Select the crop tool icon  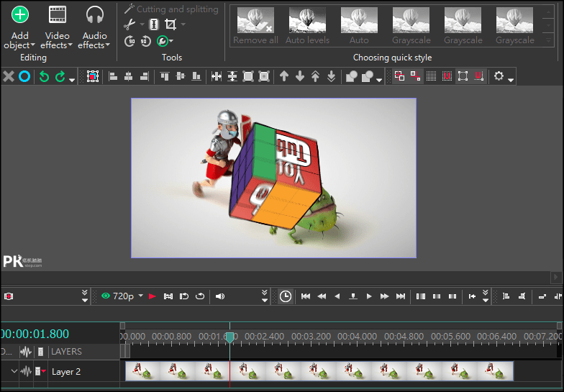(x=170, y=24)
